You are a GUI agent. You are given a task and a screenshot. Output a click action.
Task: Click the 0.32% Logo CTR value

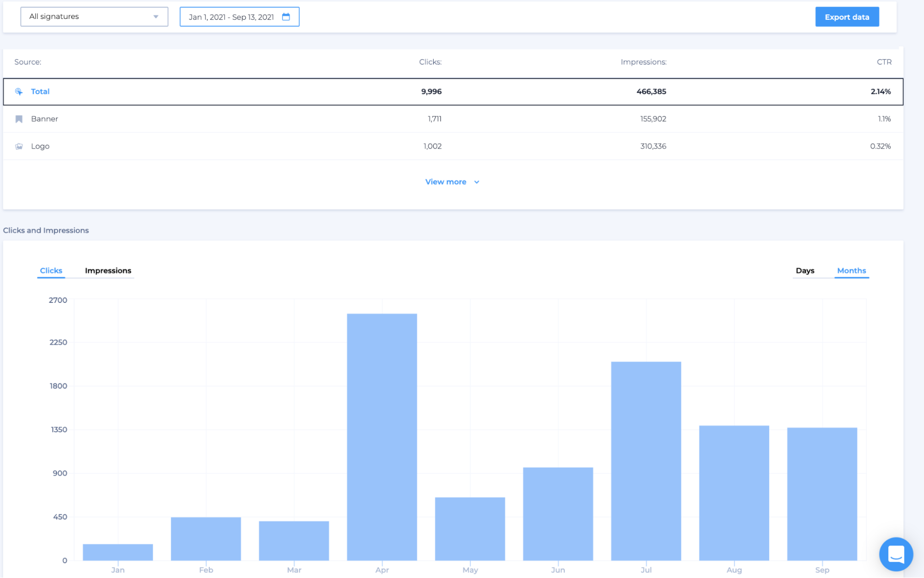pos(881,146)
